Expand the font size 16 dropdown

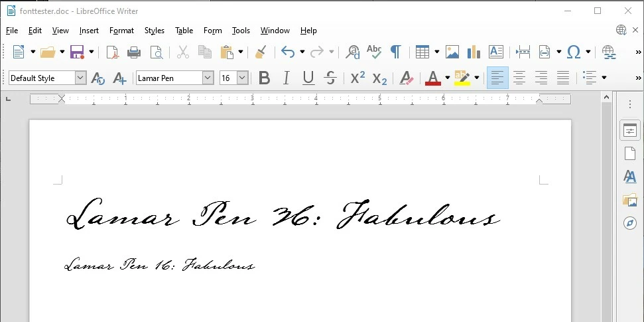243,78
